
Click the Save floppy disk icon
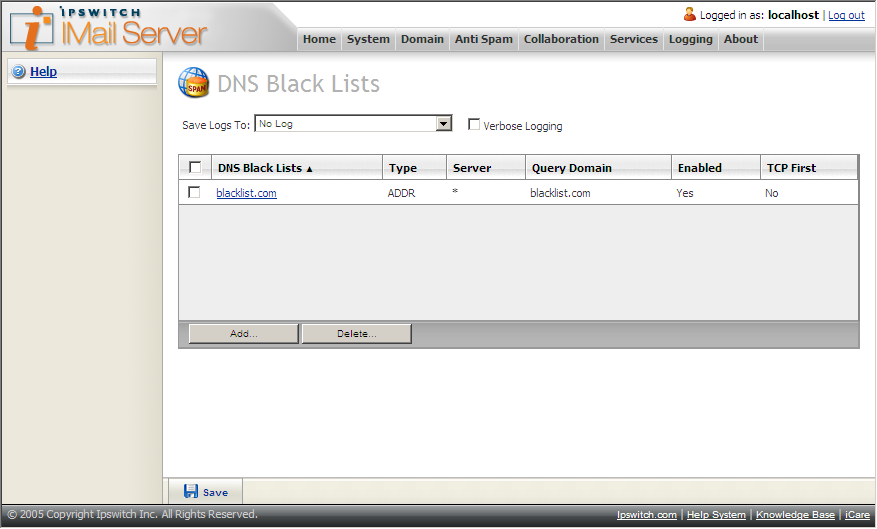[x=191, y=491]
